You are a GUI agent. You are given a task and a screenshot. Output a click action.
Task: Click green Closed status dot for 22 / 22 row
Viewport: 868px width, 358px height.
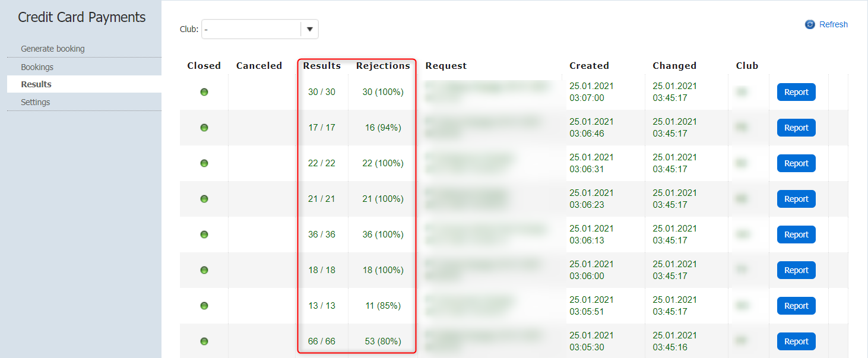(x=204, y=163)
